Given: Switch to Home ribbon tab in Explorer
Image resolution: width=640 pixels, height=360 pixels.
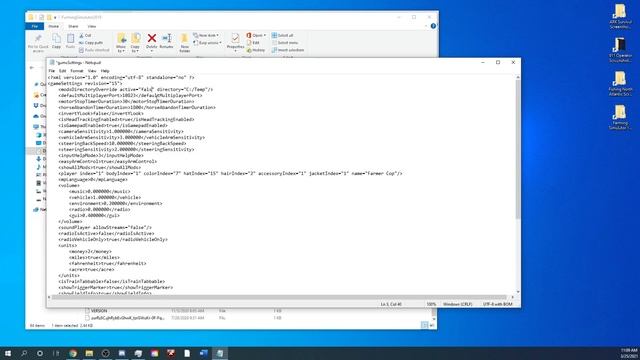Looking at the screenshot, I should click(53, 26).
